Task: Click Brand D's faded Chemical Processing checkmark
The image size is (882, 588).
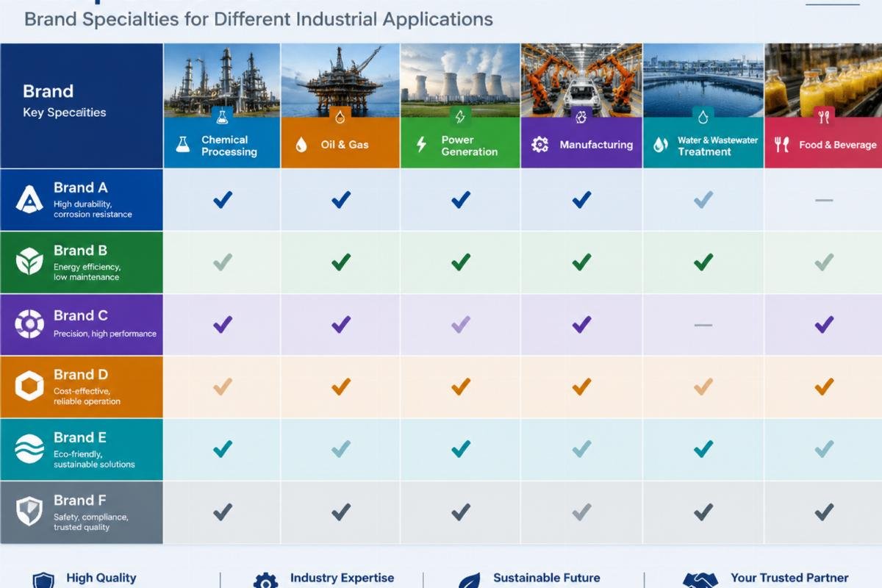Action: tap(223, 386)
